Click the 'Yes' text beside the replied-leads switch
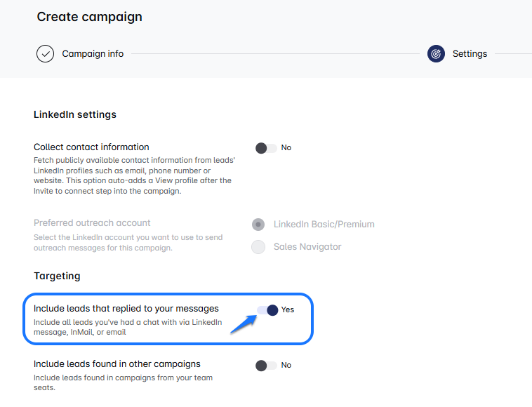This screenshot has width=532, height=407. click(288, 310)
